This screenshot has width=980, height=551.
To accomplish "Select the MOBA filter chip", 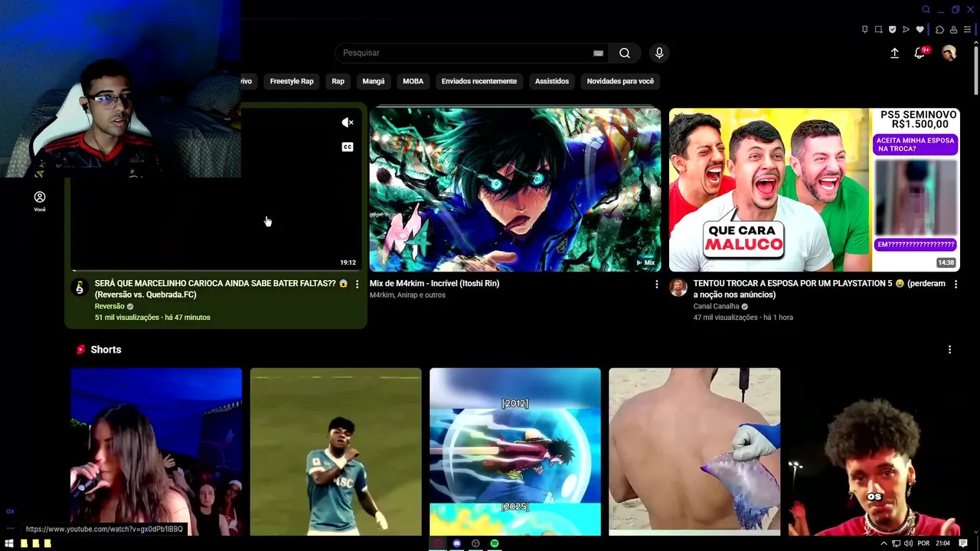I will click(413, 81).
